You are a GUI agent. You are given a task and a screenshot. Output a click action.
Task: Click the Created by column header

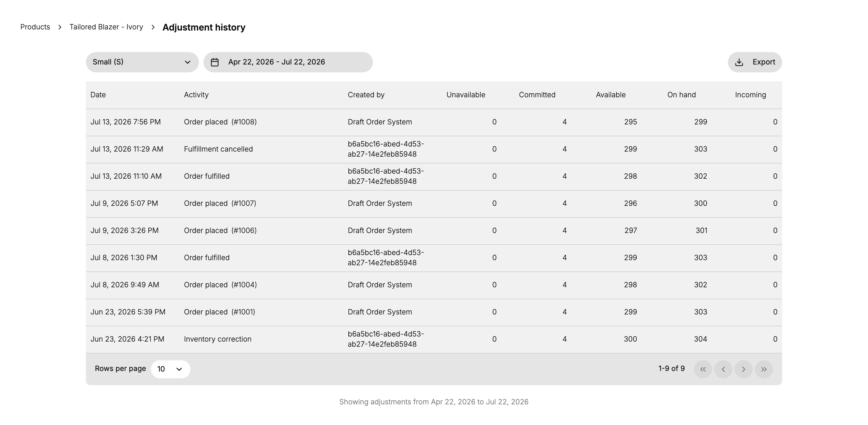tap(366, 95)
